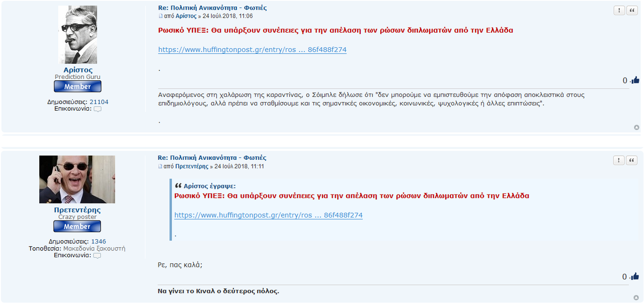Click red headline in quoted block
The width and height of the screenshot is (644, 304).
tap(352, 195)
